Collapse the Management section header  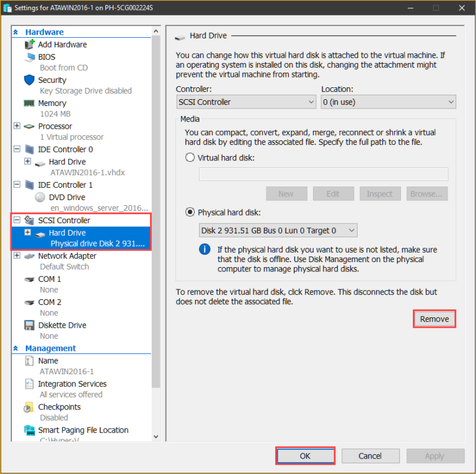(15, 348)
